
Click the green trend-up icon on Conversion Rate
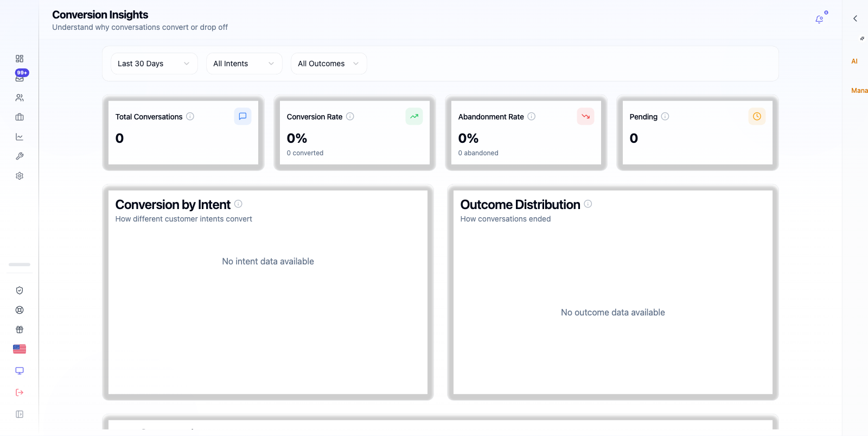pyautogui.click(x=414, y=116)
